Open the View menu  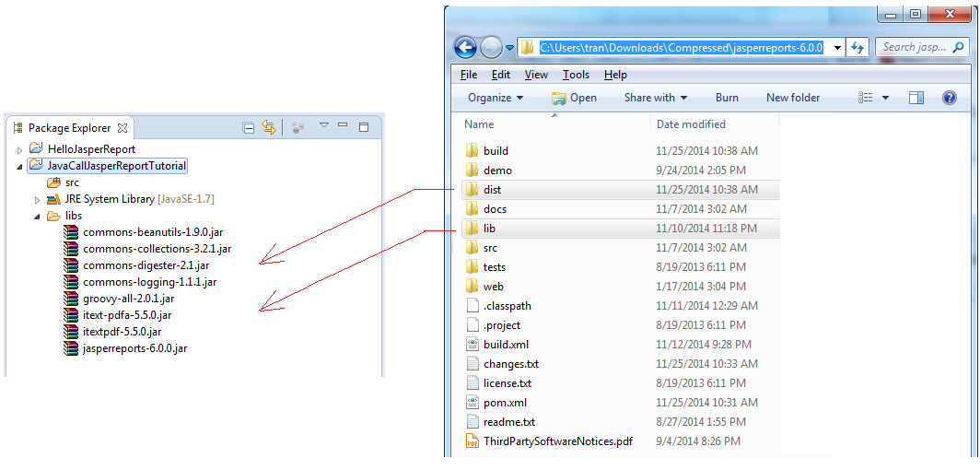click(536, 75)
